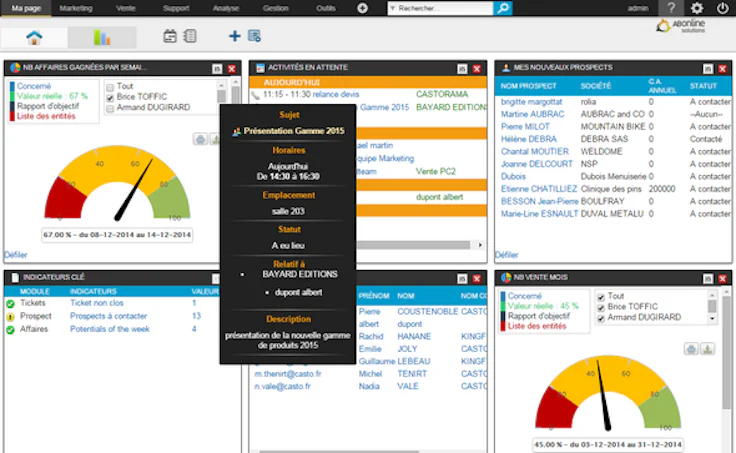Click the power logout icon

pyautogui.click(x=722, y=8)
